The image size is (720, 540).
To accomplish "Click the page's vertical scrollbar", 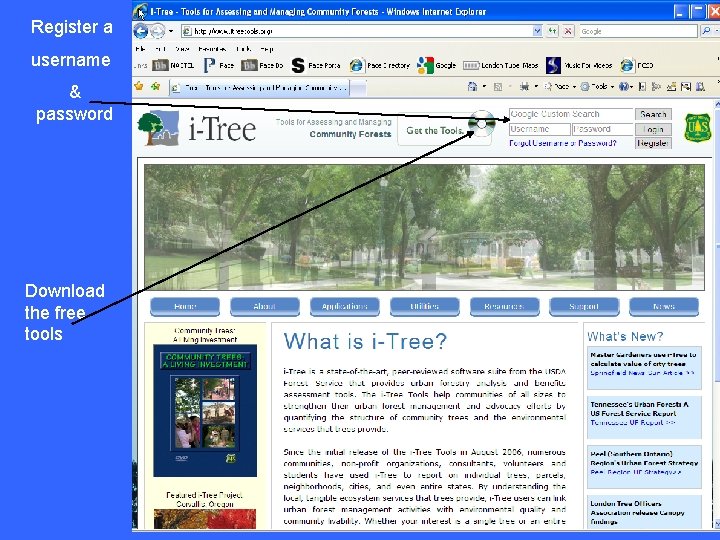I will [717, 315].
